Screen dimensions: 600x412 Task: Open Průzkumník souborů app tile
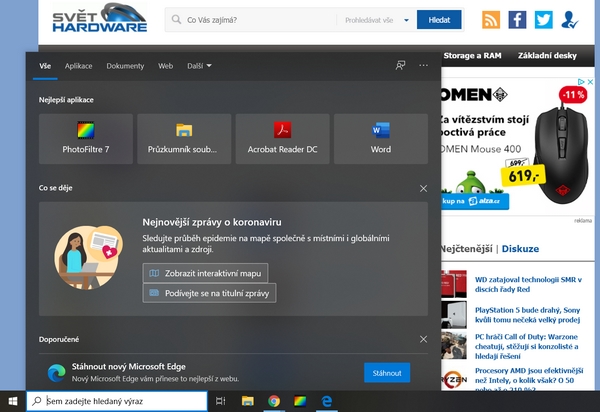click(184, 138)
